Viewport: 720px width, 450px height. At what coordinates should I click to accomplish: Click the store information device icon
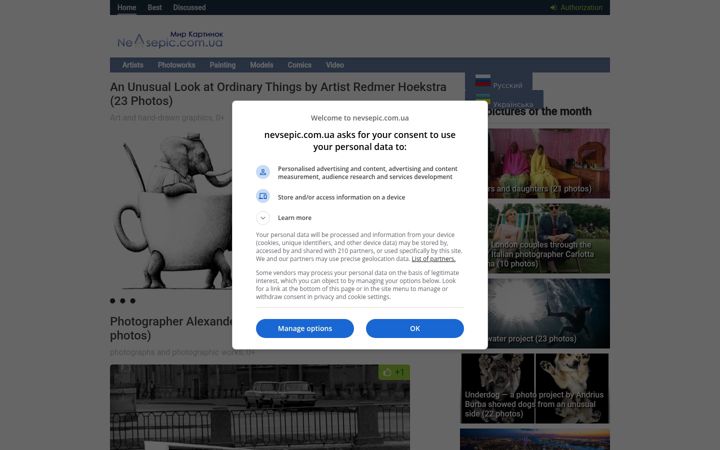tap(263, 197)
